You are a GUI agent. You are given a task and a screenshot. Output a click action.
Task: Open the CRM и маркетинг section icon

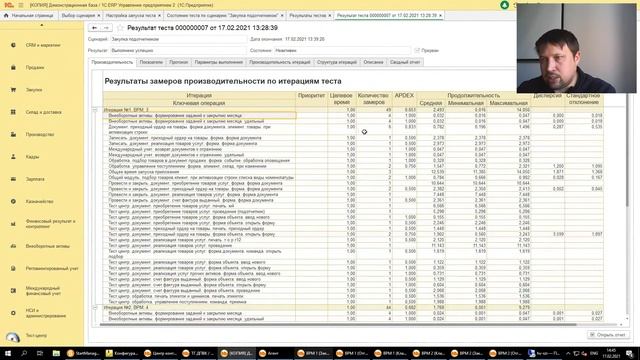click(x=13, y=45)
